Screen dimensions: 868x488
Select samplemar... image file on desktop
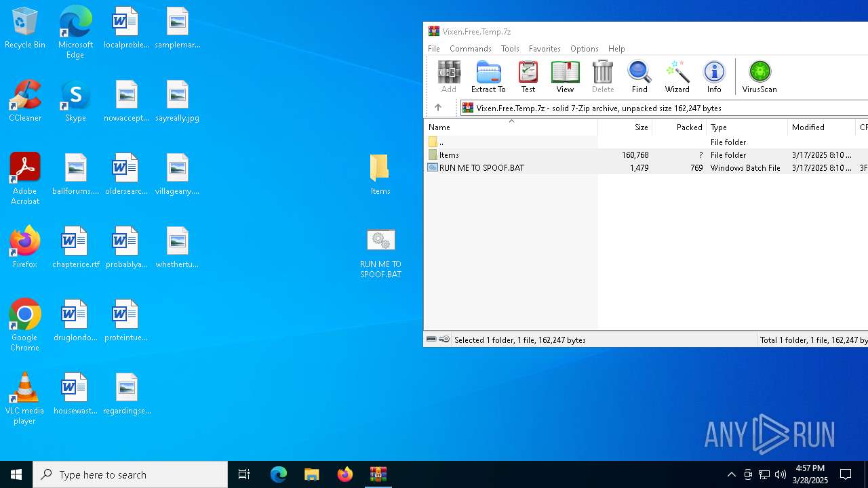177,28
